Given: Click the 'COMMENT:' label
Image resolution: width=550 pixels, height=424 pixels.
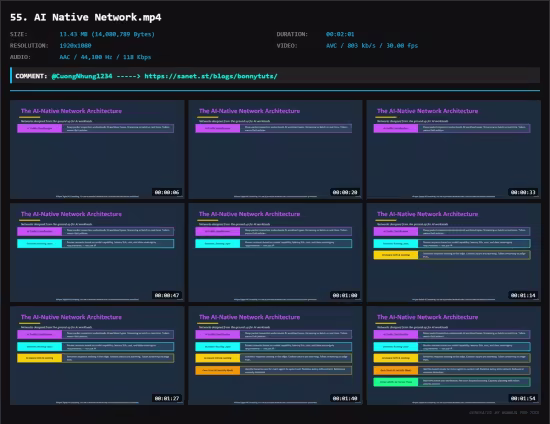Looking at the screenshot, I should pyautogui.click(x=31, y=76).
